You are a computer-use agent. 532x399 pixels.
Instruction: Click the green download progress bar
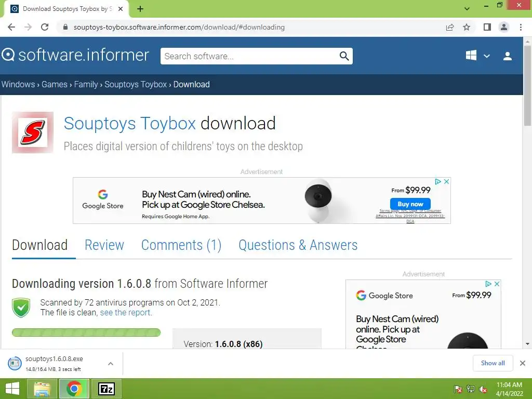click(86, 332)
